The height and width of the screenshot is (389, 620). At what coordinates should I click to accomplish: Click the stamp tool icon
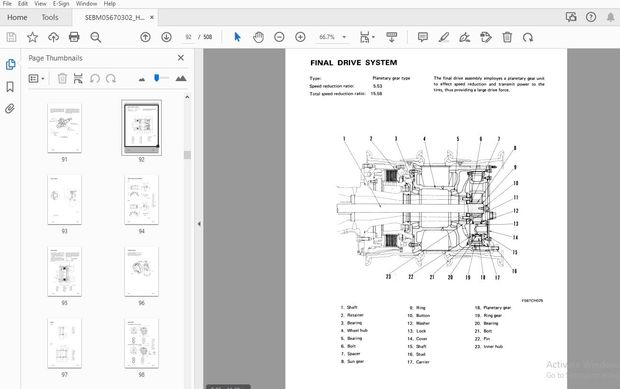click(x=486, y=37)
